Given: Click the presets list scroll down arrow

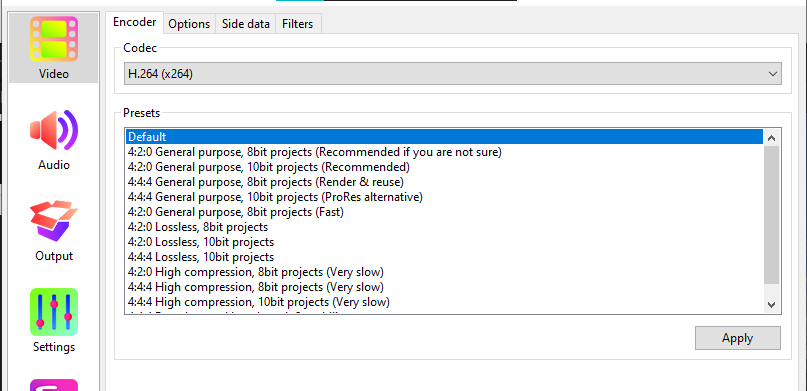Looking at the screenshot, I should [x=771, y=305].
